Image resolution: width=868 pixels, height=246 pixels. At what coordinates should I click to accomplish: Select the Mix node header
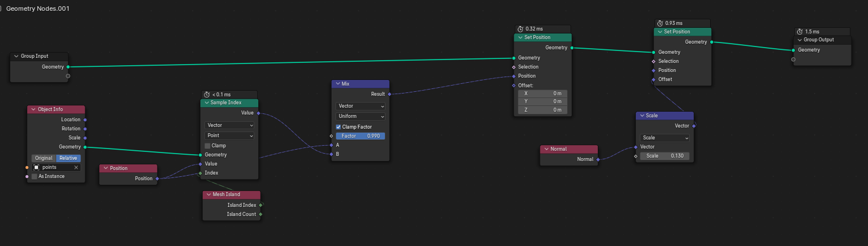[x=360, y=83]
